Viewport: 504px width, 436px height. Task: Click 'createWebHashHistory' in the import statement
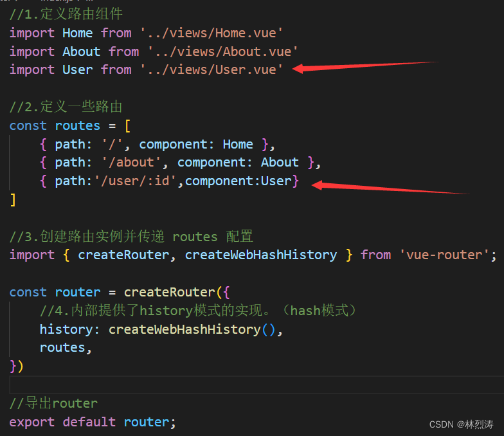(261, 255)
